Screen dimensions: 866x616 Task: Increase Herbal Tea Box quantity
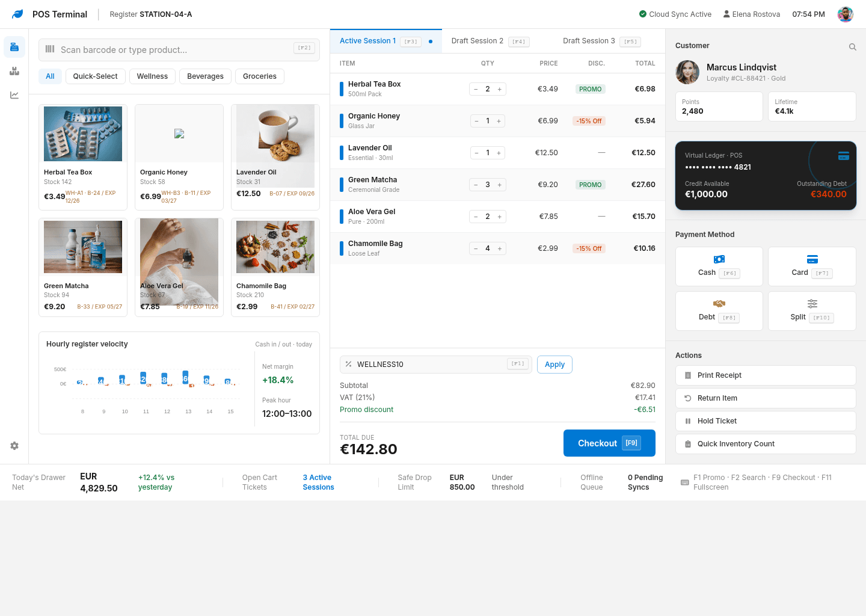tap(499, 89)
